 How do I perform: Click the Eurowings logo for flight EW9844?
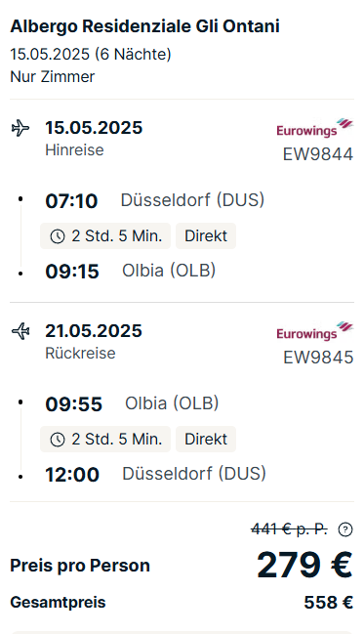[314, 128]
